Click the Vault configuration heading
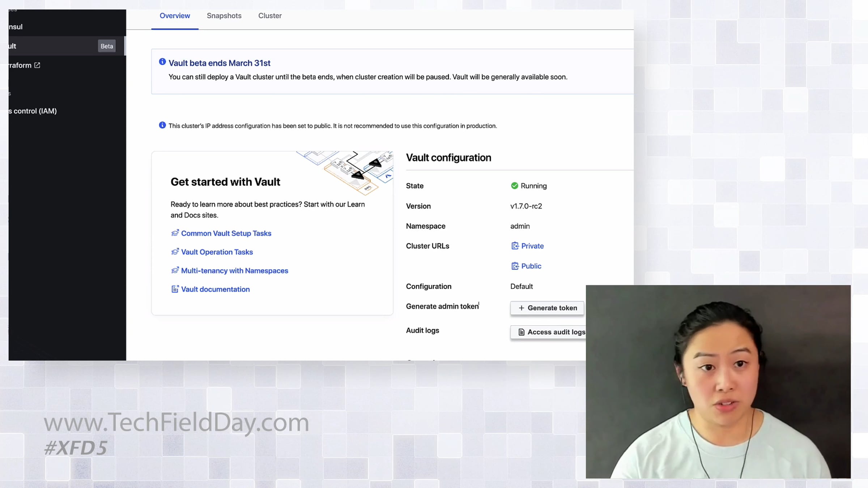 pyautogui.click(x=448, y=158)
